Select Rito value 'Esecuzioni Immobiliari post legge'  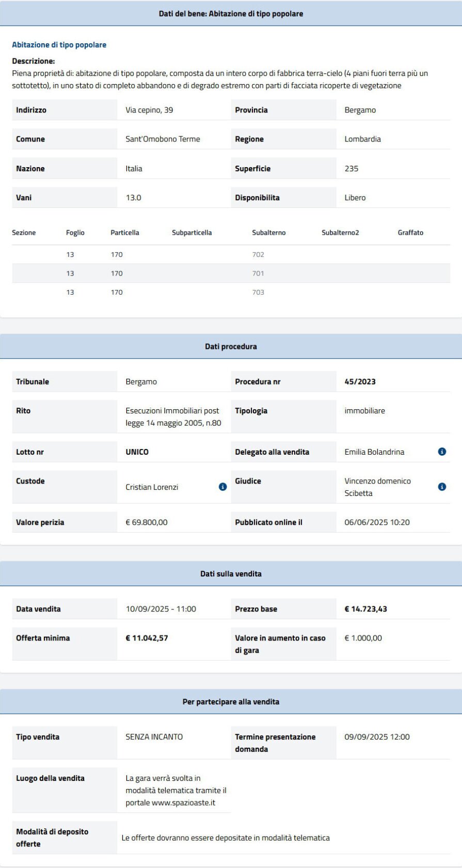click(x=173, y=417)
